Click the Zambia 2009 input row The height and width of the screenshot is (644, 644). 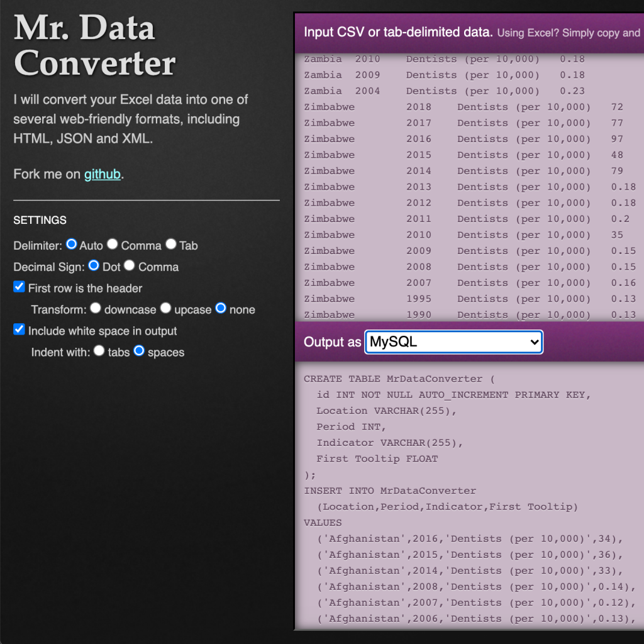(444, 75)
